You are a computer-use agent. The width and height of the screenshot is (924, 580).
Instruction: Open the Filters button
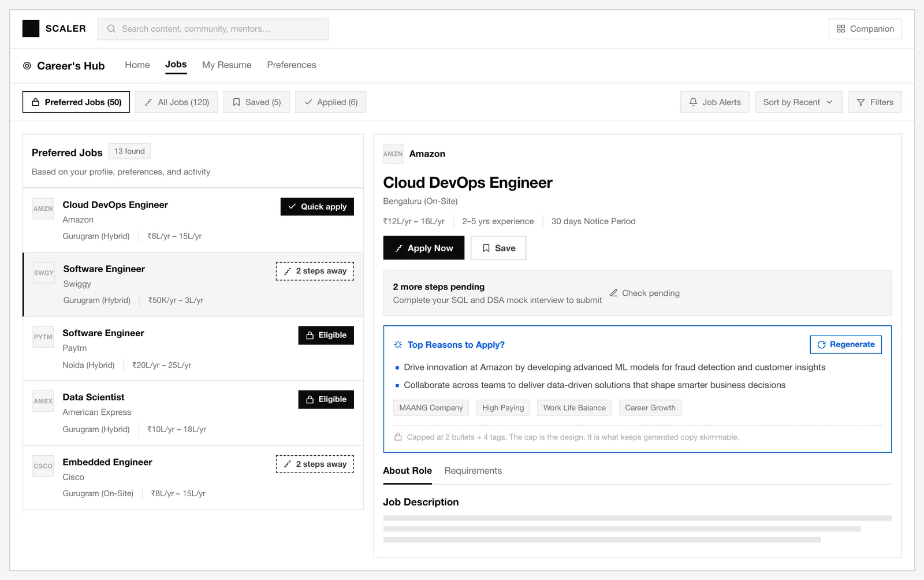click(x=875, y=102)
